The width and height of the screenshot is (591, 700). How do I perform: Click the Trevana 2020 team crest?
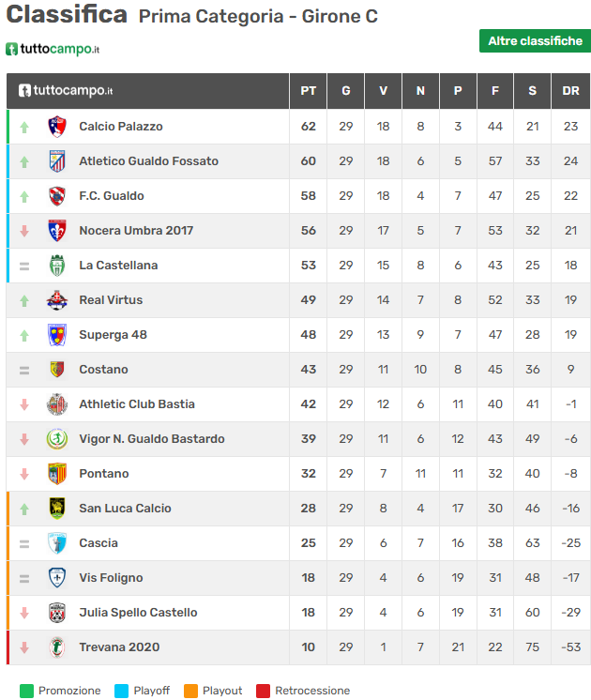point(57,647)
